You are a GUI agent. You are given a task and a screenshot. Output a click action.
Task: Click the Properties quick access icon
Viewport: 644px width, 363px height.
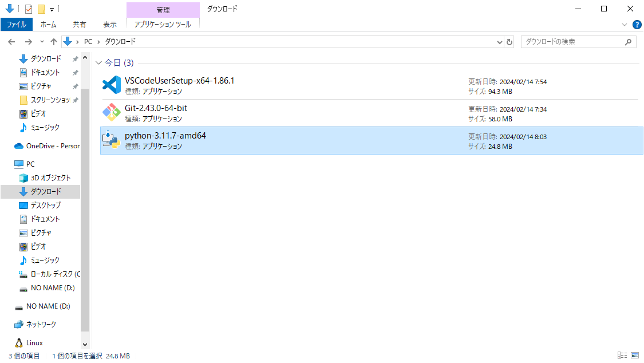point(29,9)
